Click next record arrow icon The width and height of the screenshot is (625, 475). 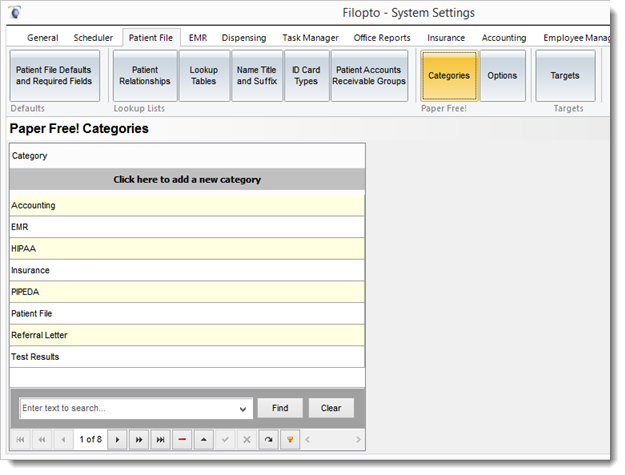[x=117, y=440]
